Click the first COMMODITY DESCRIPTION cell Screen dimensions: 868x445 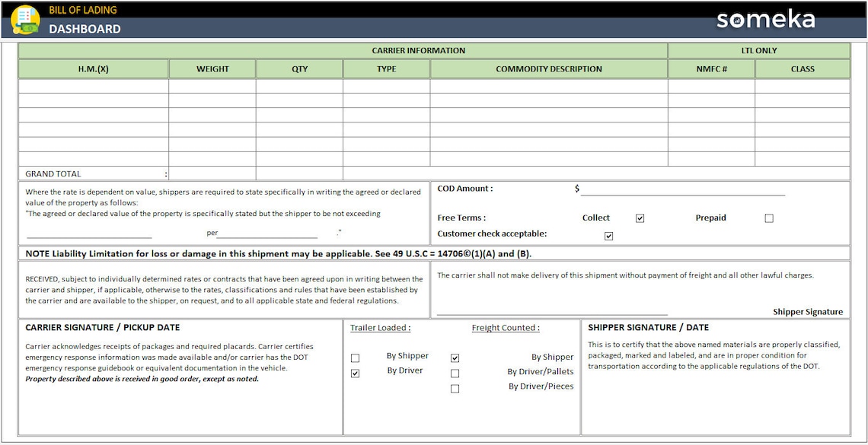(548, 86)
